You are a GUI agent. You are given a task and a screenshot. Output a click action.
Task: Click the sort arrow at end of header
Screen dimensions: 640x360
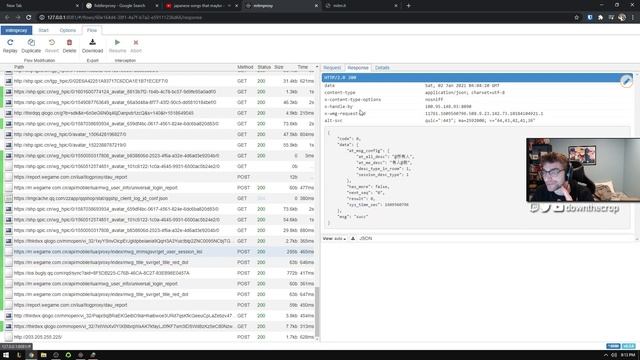(317, 67)
